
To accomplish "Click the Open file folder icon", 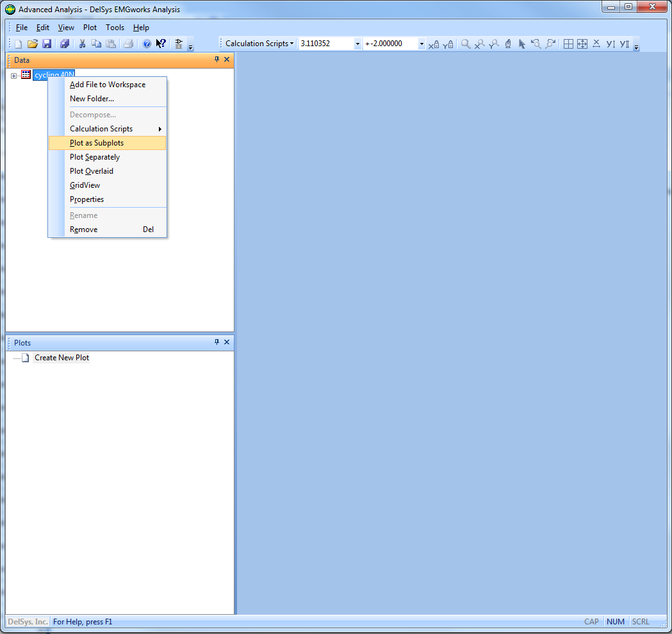I will [32, 44].
